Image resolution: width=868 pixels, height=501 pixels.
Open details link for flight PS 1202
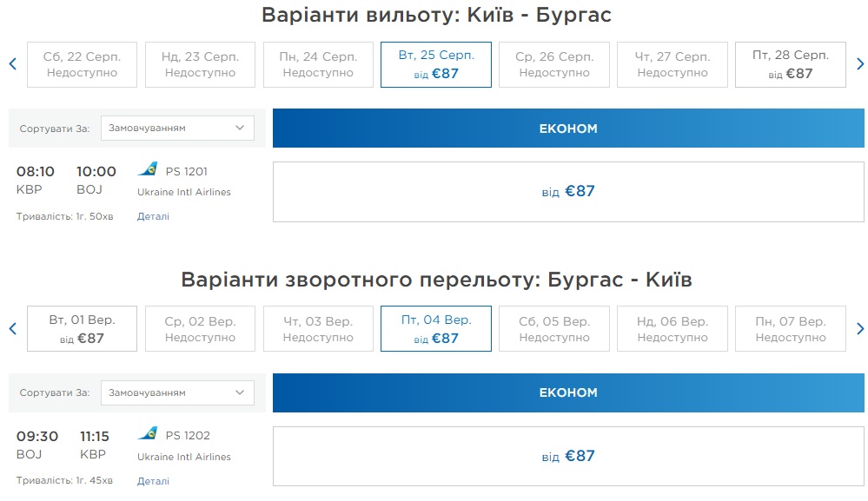pos(153,481)
